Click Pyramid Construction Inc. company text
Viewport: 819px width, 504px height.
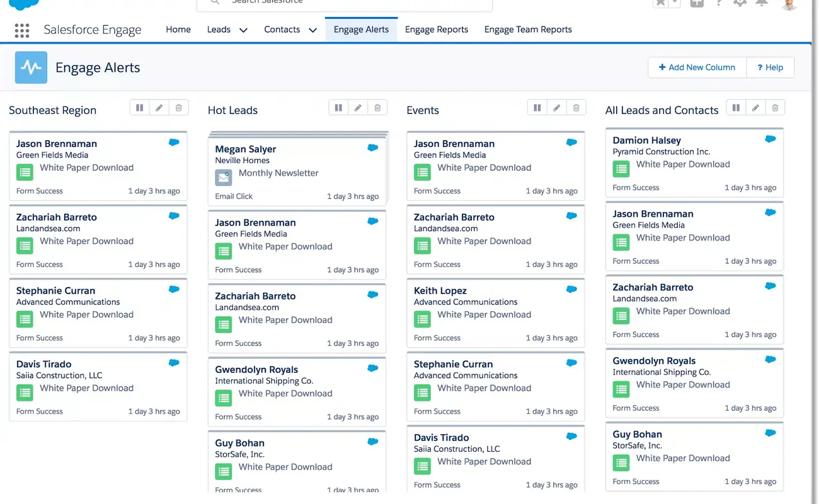(661, 152)
